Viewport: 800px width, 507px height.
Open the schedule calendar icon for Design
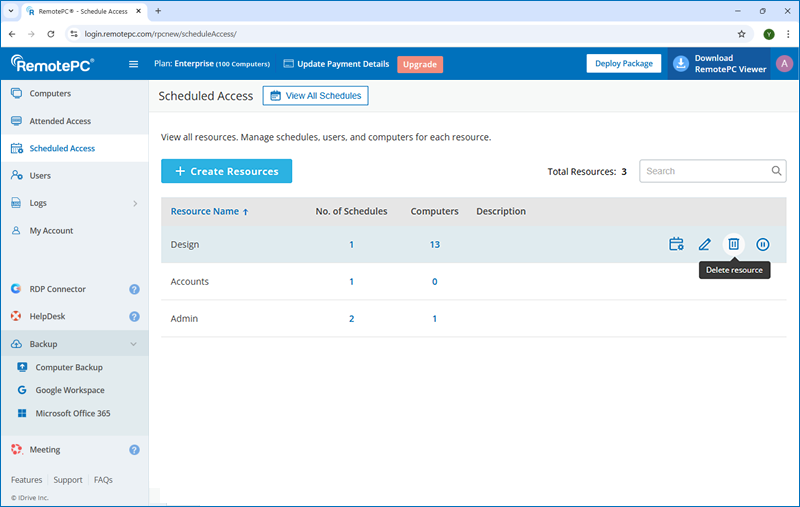point(676,244)
